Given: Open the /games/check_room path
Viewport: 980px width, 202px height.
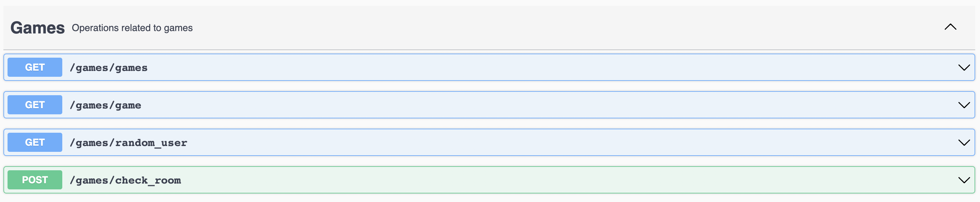Looking at the screenshot, I should [125, 181].
